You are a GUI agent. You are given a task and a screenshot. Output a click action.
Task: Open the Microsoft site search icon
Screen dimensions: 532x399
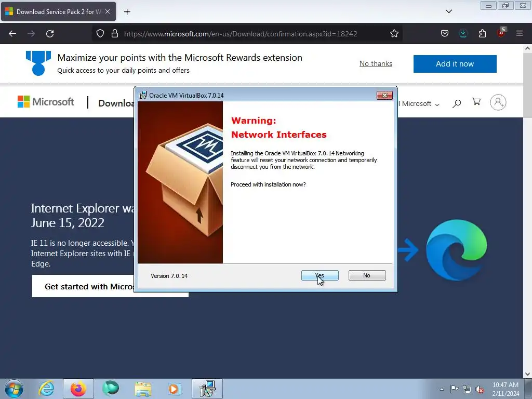pos(457,103)
